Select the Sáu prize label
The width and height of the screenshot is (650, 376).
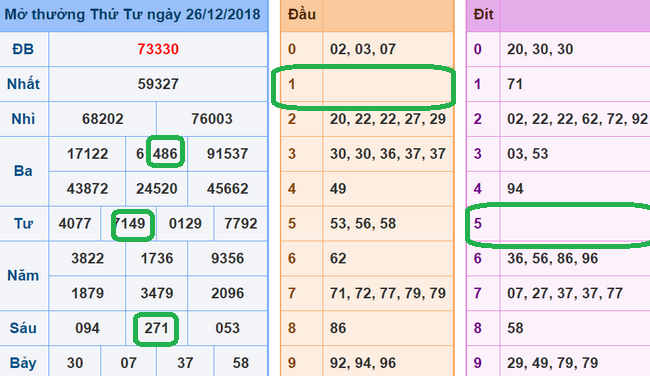[23, 328]
